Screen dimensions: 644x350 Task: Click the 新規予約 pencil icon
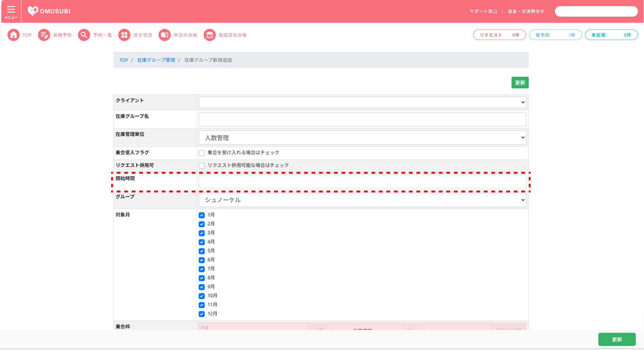tap(44, 35)
